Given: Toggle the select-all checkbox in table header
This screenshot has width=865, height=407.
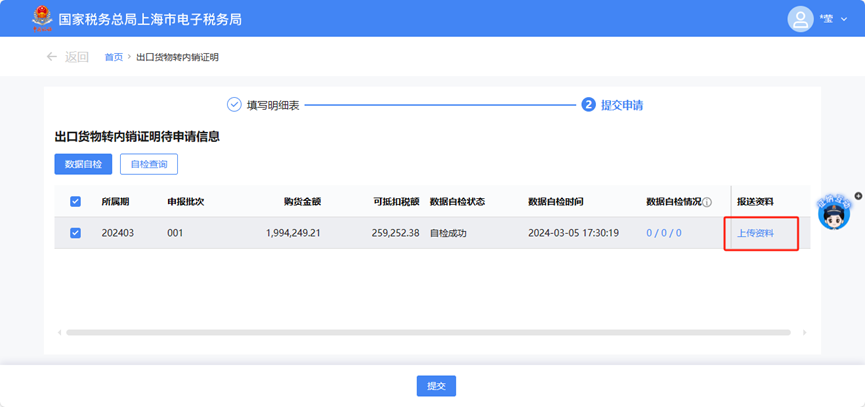Looking at the screenshot, I should [x=76, y=202].
